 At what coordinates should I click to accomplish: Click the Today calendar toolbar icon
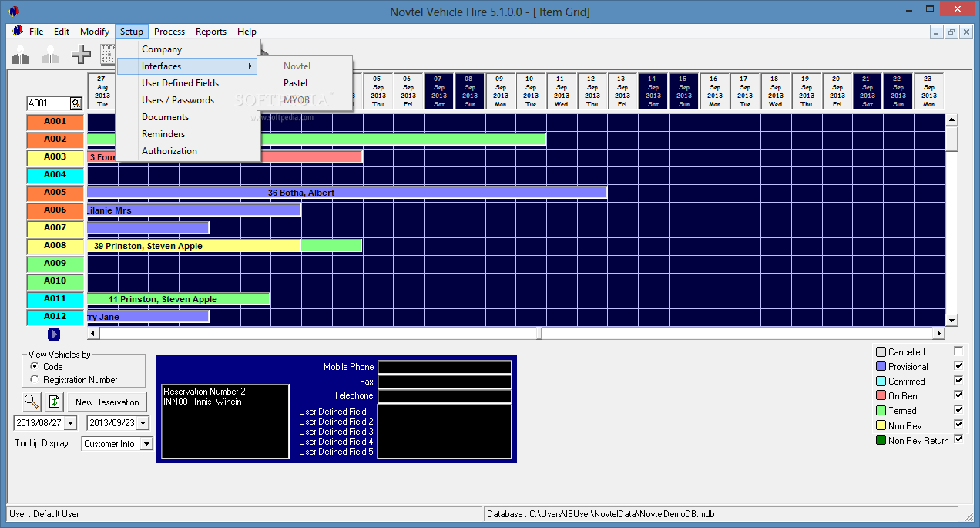point(108,55)
